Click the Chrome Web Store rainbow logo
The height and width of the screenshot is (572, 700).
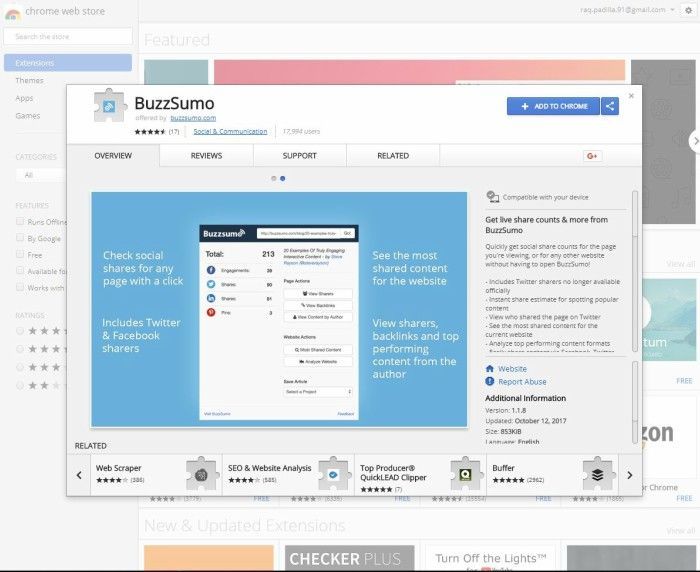click(x=12, y=13)
